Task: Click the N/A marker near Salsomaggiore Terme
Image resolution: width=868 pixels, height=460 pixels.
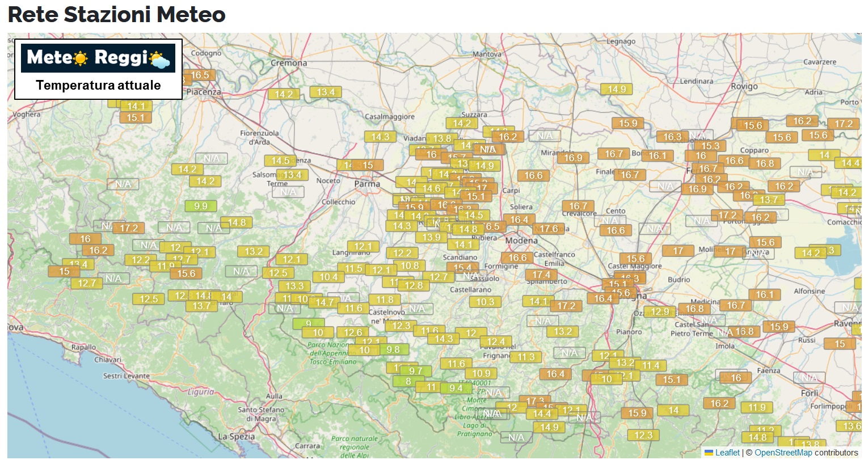Action: (288, 192)
